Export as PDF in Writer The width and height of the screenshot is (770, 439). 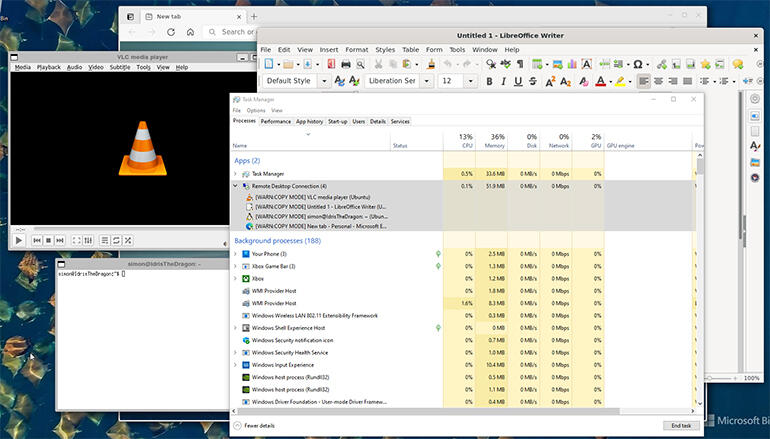pyautogui.click(x=331, y=64)
